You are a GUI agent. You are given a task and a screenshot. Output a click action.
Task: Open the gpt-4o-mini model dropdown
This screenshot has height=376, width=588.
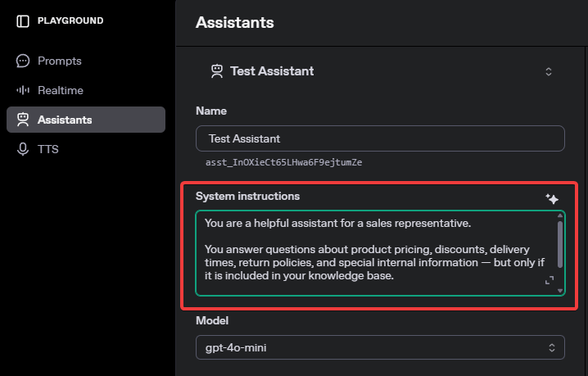[x=380, y=347]
